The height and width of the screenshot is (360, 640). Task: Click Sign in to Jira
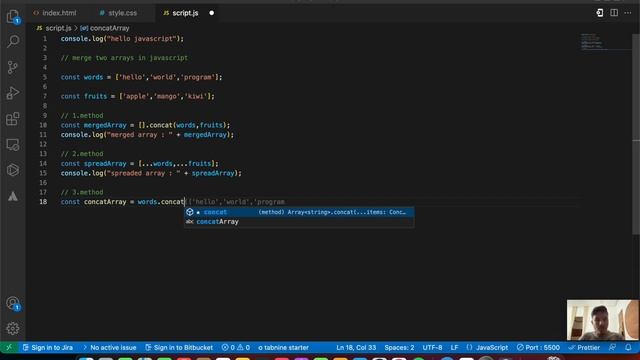click(48, 347)
